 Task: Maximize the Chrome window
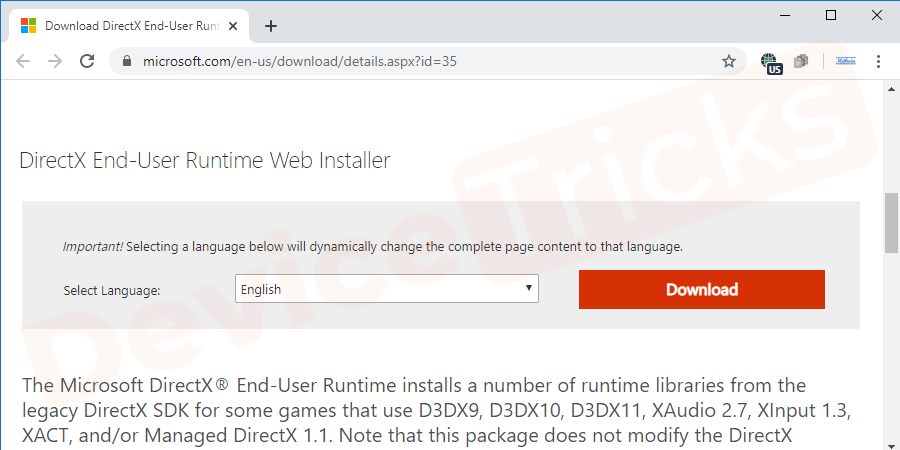click(831, 15)
